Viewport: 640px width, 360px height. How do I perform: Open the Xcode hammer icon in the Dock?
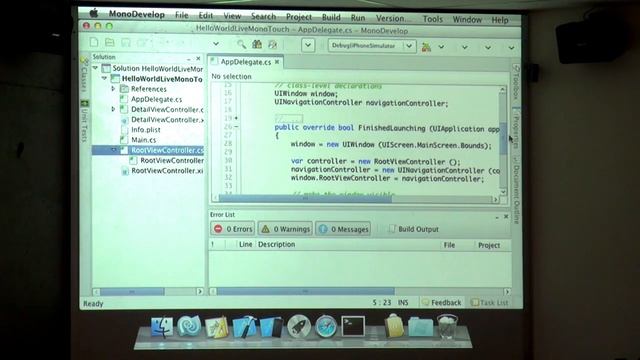pos(244,327)
